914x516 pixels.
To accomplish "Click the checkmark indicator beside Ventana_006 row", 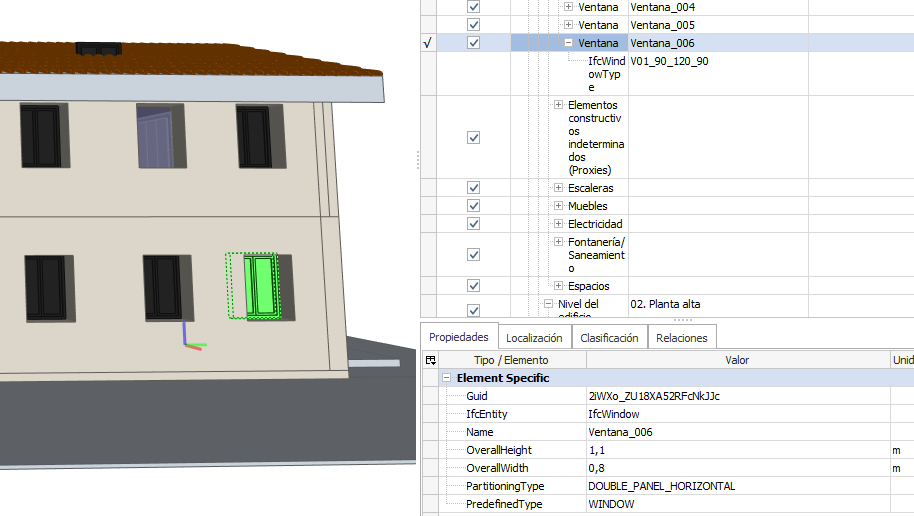I will [428, 43].
